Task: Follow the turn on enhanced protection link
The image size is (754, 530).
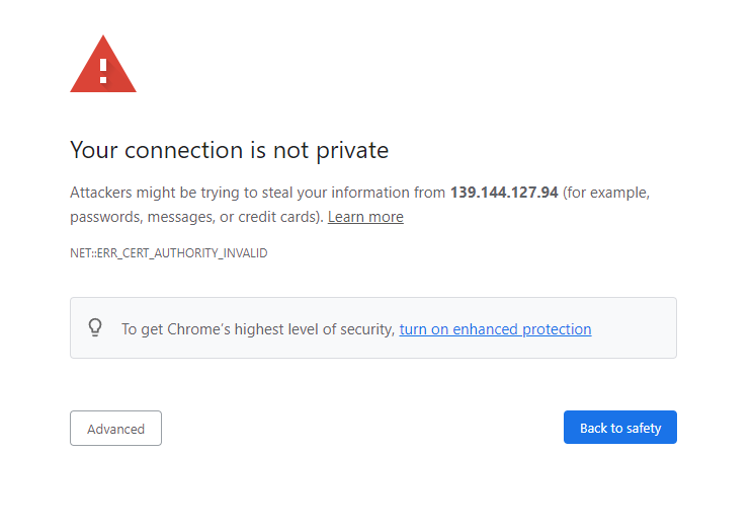Action: [495, 329]
